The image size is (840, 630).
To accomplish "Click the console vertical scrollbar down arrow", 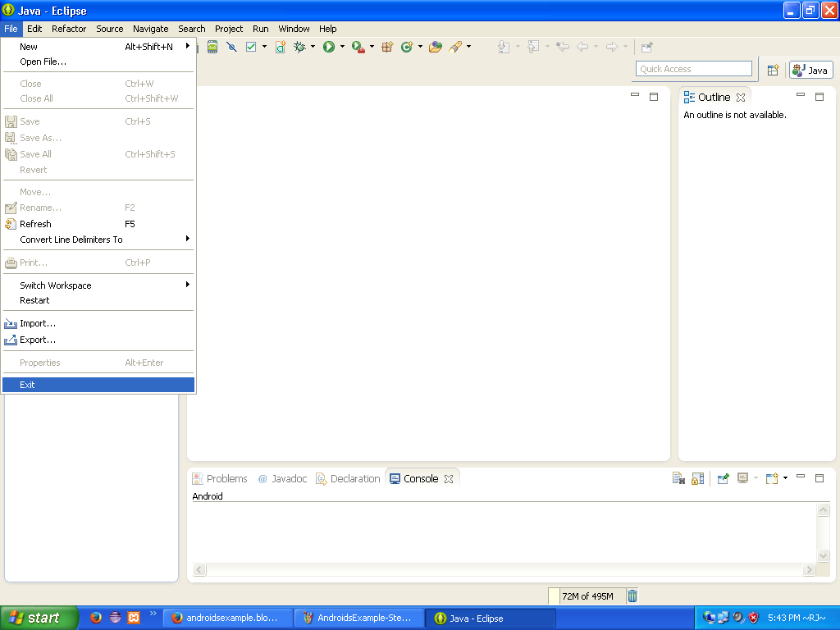I will tap(824, 555).
